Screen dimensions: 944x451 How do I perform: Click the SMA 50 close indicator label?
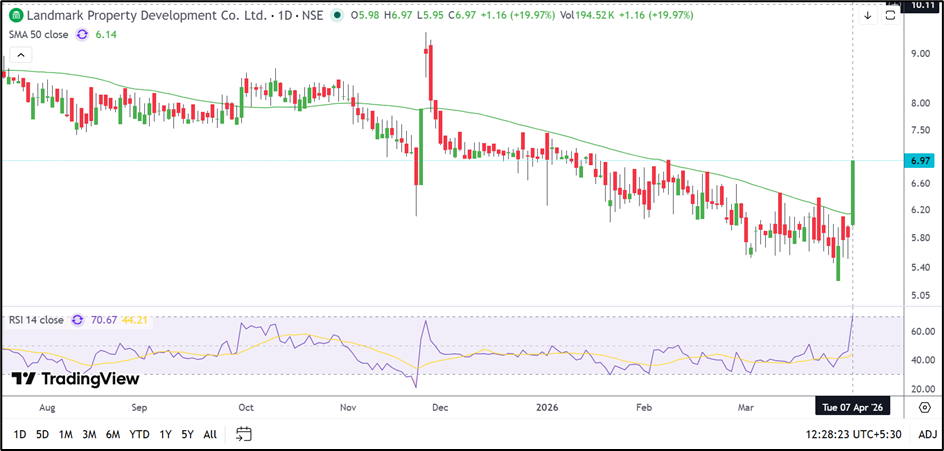click(37, 34)
